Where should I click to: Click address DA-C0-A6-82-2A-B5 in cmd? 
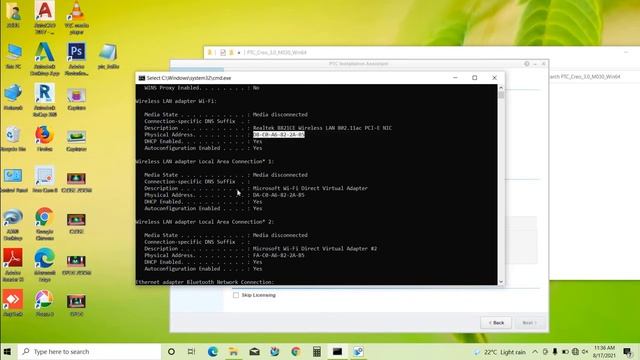point(279,195)
